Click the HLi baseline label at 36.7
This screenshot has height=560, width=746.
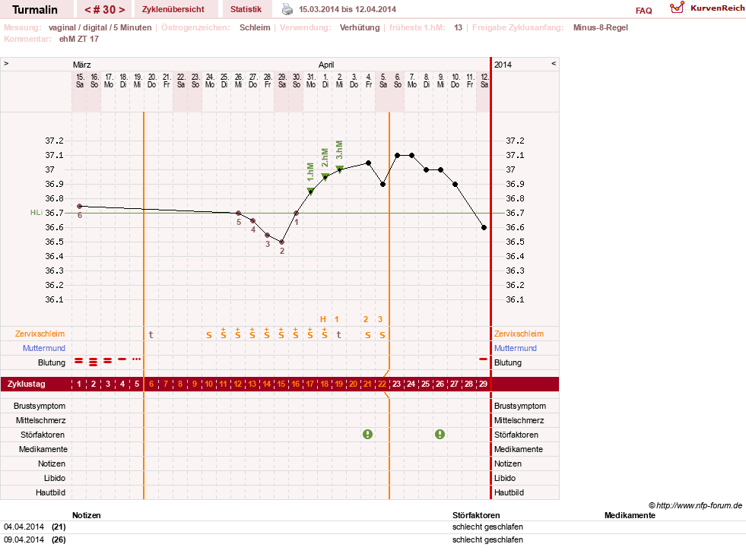37,213
